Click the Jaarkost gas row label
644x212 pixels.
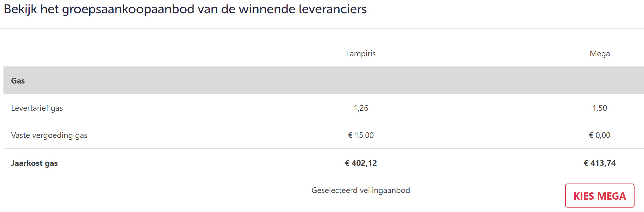point(34,163)
